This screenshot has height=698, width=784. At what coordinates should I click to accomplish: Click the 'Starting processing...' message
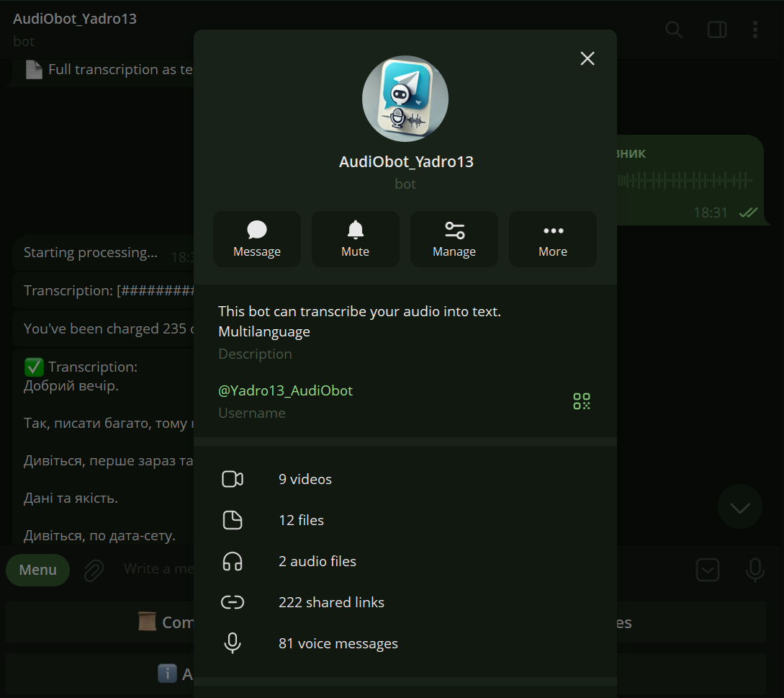pyautogui.click(x=91, y=253)
